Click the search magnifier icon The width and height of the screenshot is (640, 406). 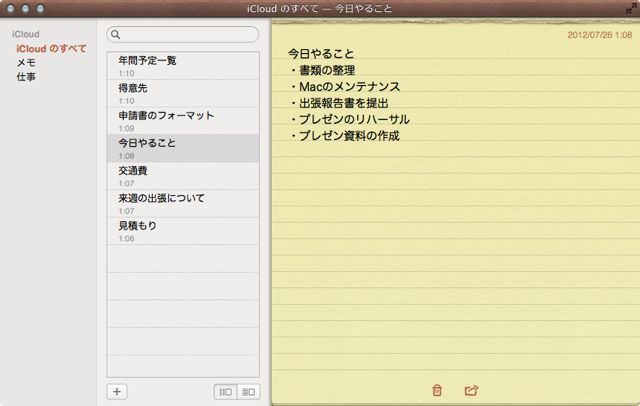point(116,35)
